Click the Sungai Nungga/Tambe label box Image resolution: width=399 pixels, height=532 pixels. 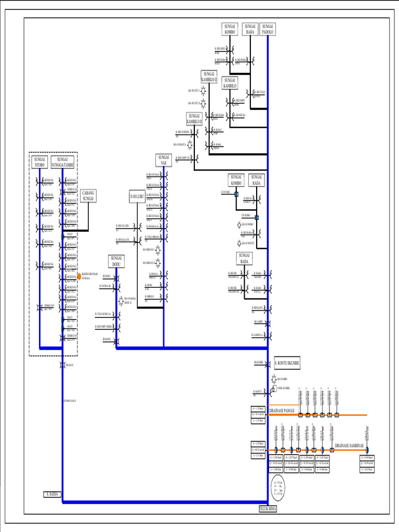[62, 162]
